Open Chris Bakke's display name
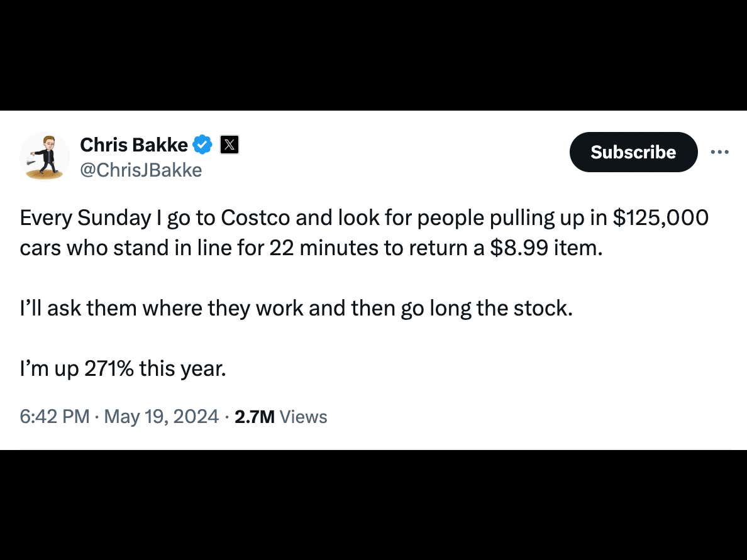747x560 pixels. (x=133, y=145)
